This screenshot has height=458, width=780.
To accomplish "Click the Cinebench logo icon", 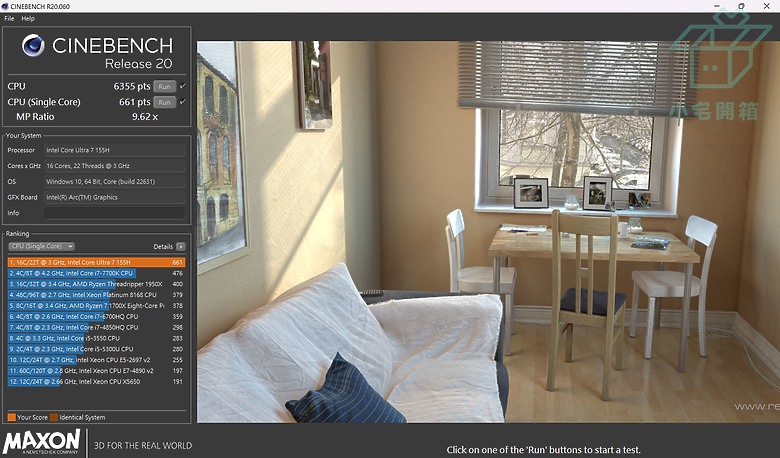I will point(33,46).
